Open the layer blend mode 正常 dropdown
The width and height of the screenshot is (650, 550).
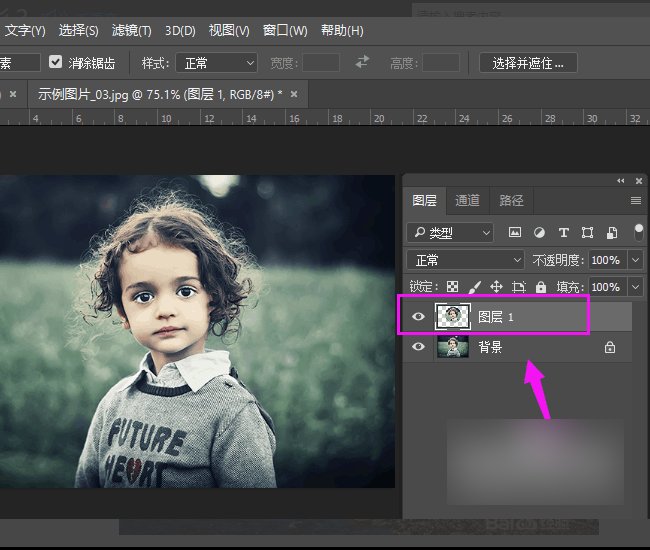point(468,260)
